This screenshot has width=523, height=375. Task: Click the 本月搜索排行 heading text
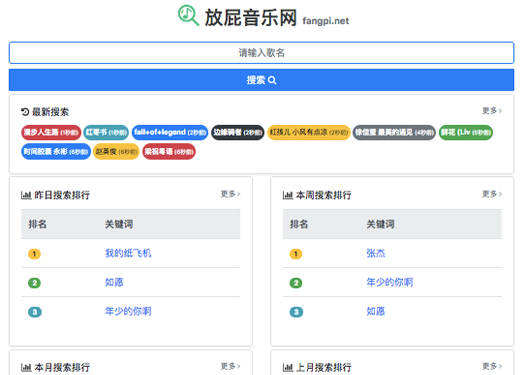coord(62,368)
